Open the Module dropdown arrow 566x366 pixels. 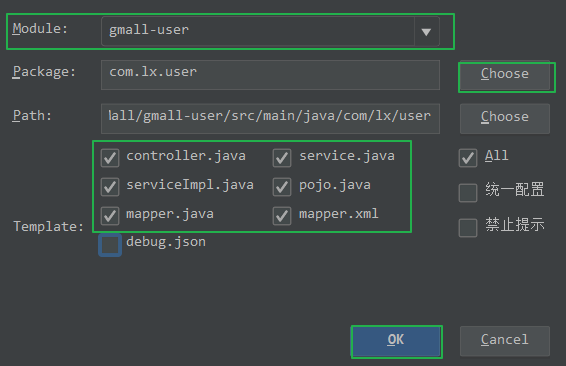[426, 32]
